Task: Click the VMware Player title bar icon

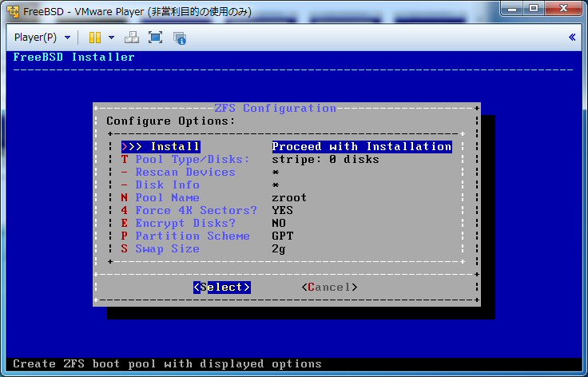Action: pyautogui.click(x=13, y=12)
